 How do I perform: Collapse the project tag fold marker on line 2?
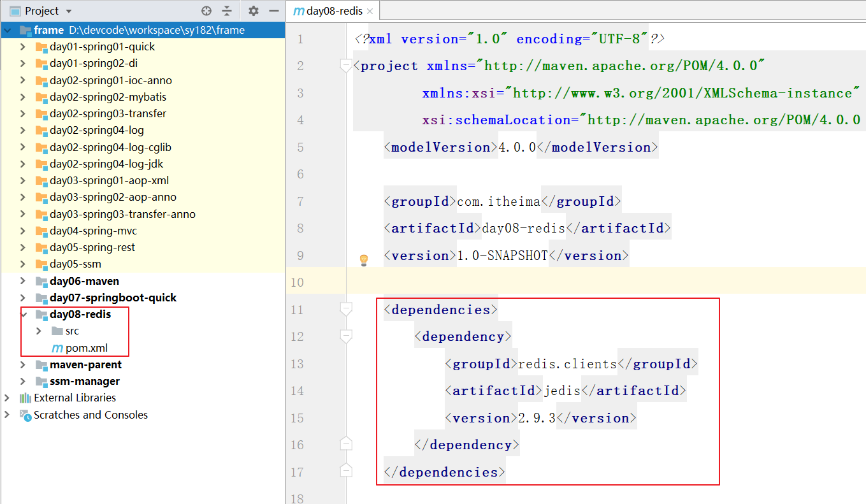pyautogui.click(x=346, y=66)
